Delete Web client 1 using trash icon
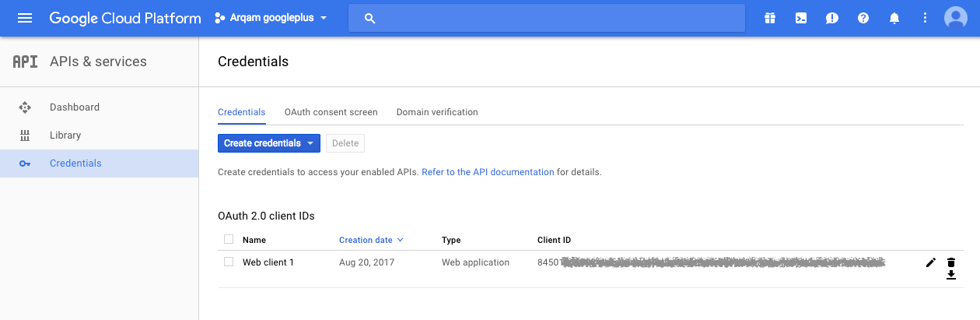Screen dimensions: 980x320 (x=950, y=262)
